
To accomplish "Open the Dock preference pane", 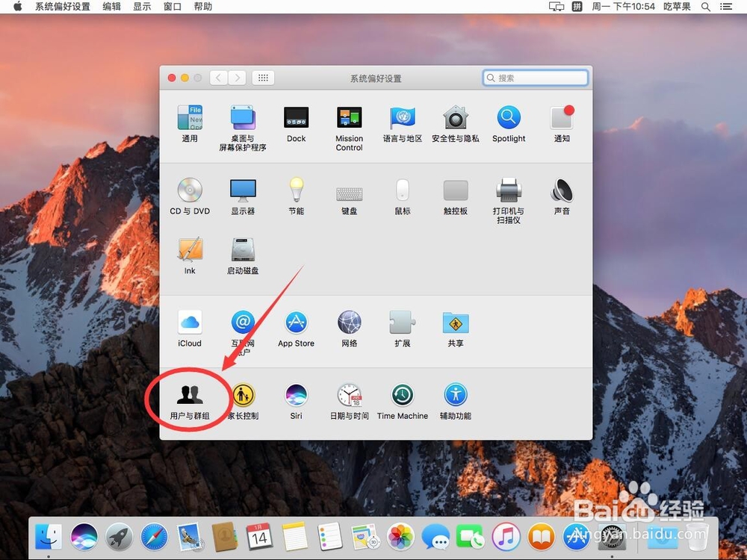I will point(296,123).
